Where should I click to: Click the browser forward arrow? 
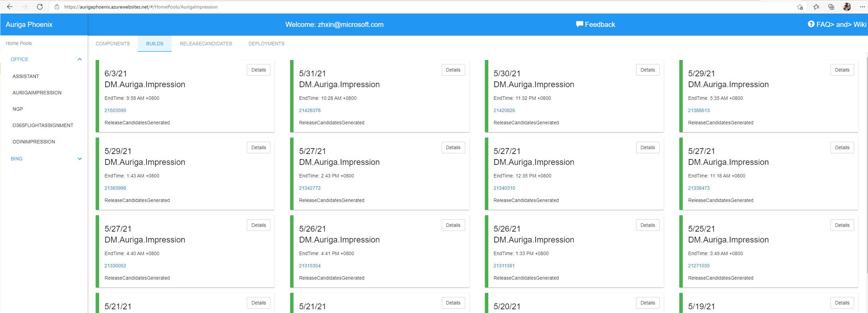click(x=25, y=6)
